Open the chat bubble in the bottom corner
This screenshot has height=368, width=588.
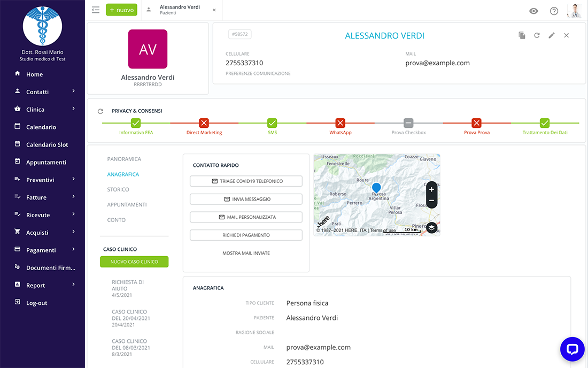[572, 349]
